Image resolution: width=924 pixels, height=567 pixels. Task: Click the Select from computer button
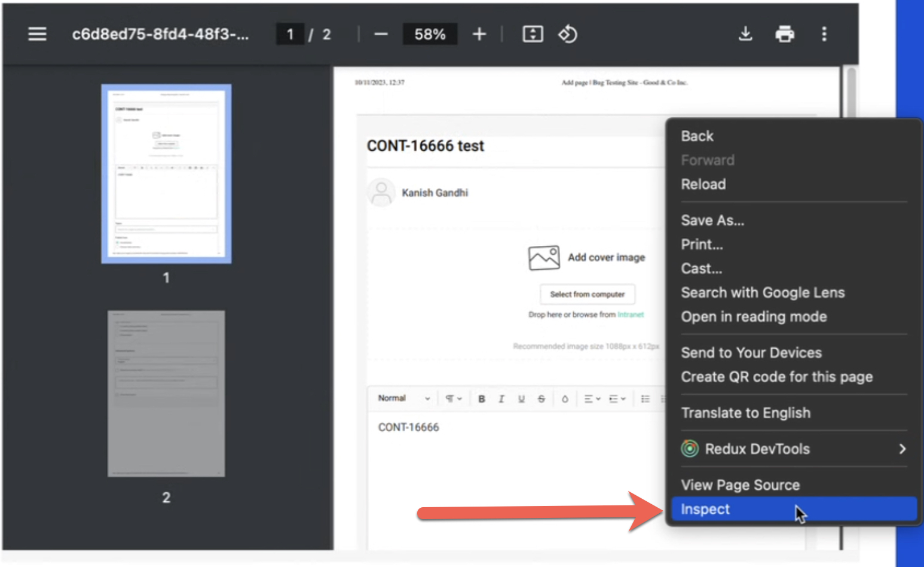587,294
